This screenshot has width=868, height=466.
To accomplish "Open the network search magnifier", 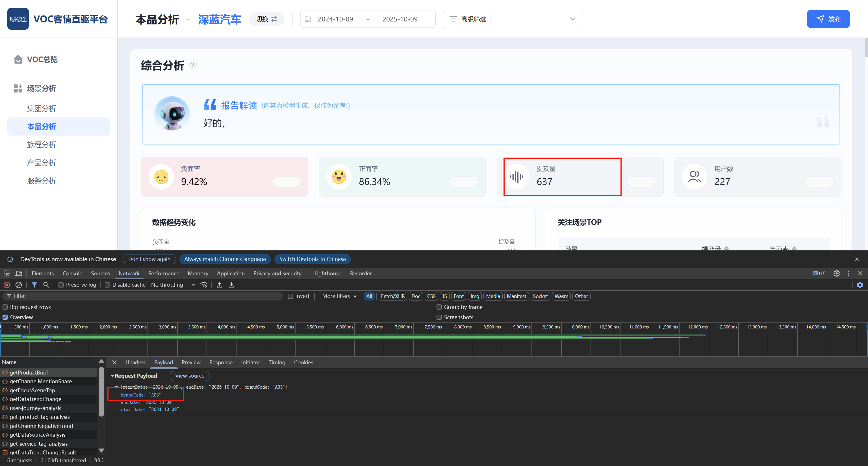I will tap(46, 285).
